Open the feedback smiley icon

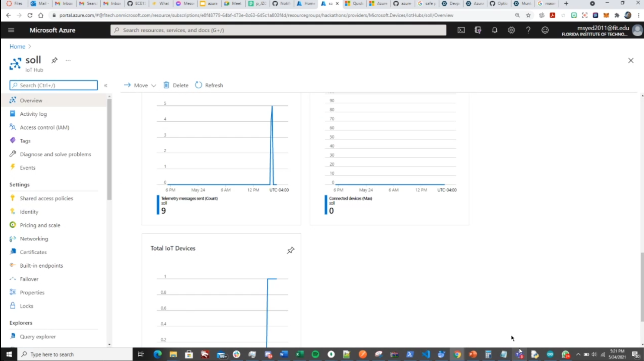click(545, 30)
